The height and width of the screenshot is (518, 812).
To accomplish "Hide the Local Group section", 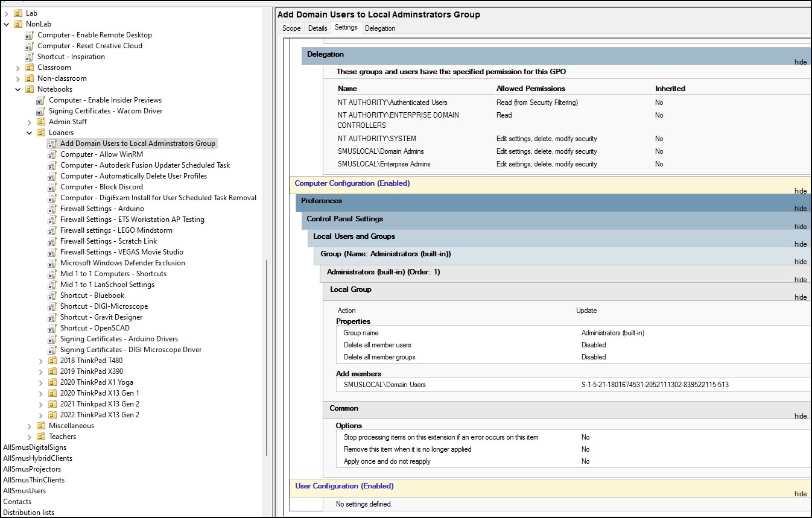I will tap(800, 297).
